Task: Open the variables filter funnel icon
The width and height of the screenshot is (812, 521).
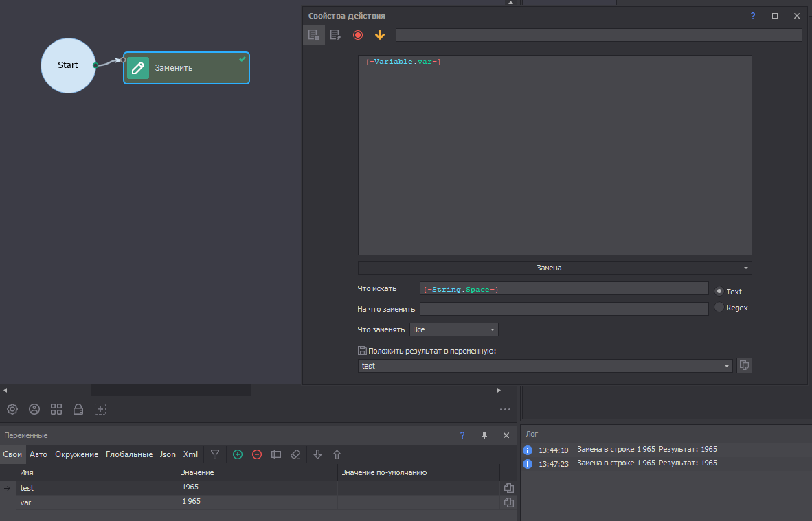Action: pos(215,454)
